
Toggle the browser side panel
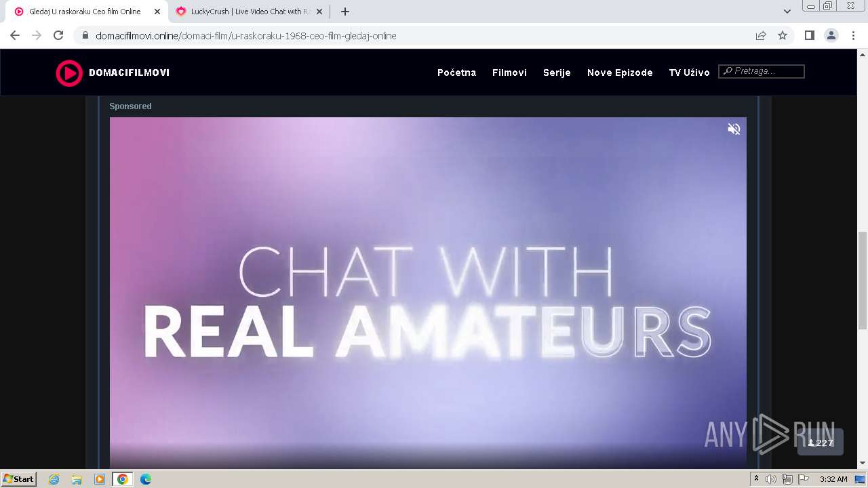pyautogui.click(x=809, y=36)
